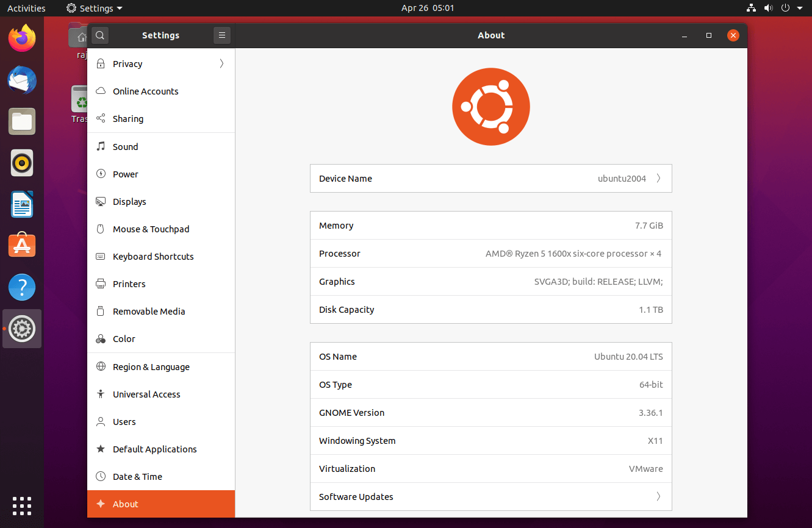Open the Settings hamburger menu

pos(222,35)
